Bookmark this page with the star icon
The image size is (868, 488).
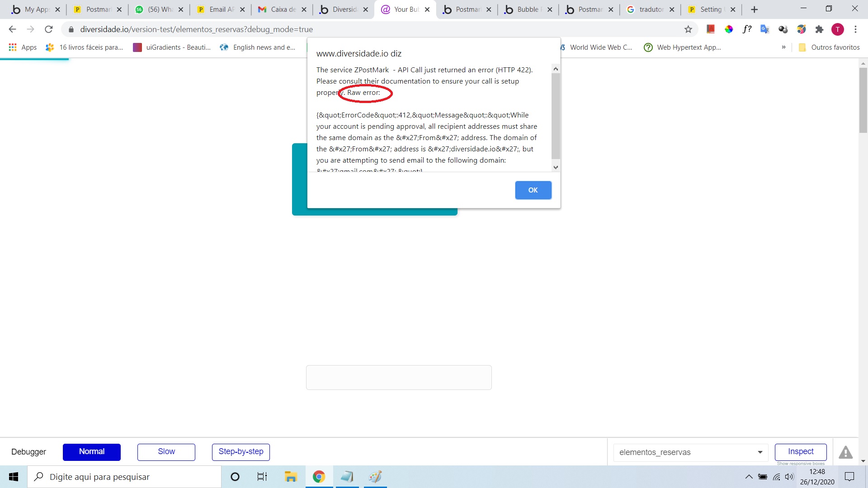coord(688,29)
